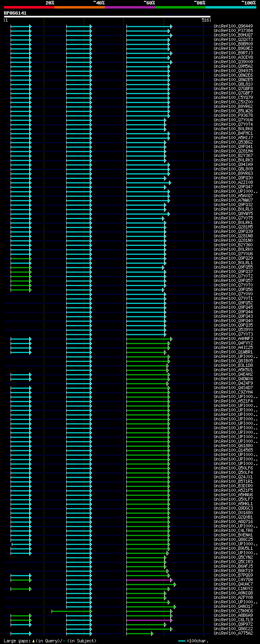Select the label UniRef100_A5K5U1
Screen dimensions: 260x644
pyautogui.click(x=233, y=370)
